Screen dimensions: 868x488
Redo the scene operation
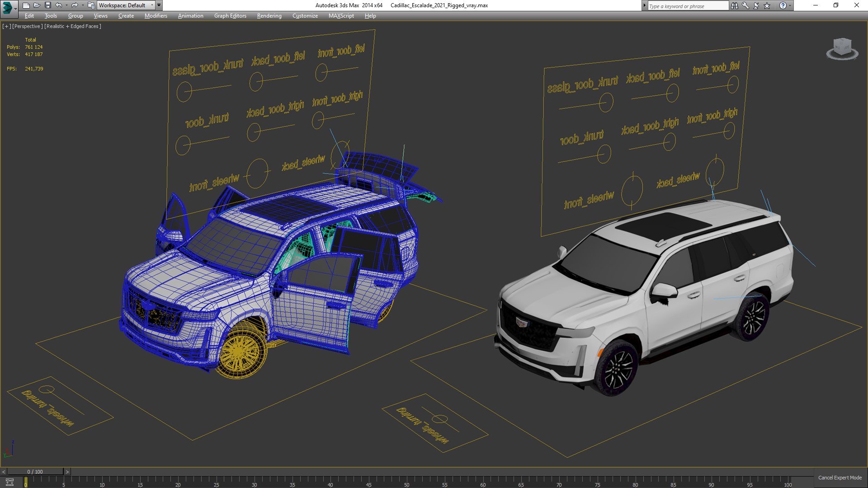(x=75, y=5)
